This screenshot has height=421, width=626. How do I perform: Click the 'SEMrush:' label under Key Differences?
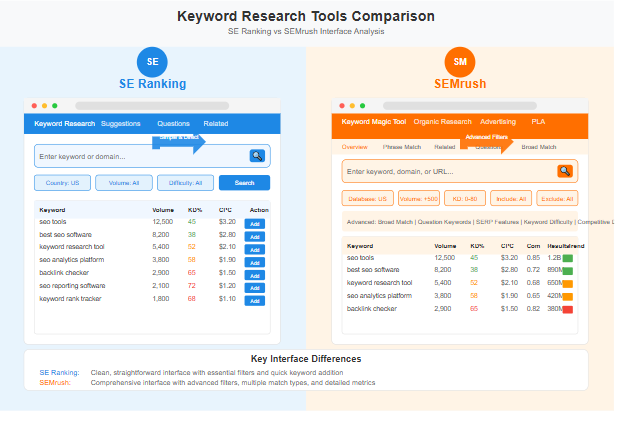click(x=55, y=382)
